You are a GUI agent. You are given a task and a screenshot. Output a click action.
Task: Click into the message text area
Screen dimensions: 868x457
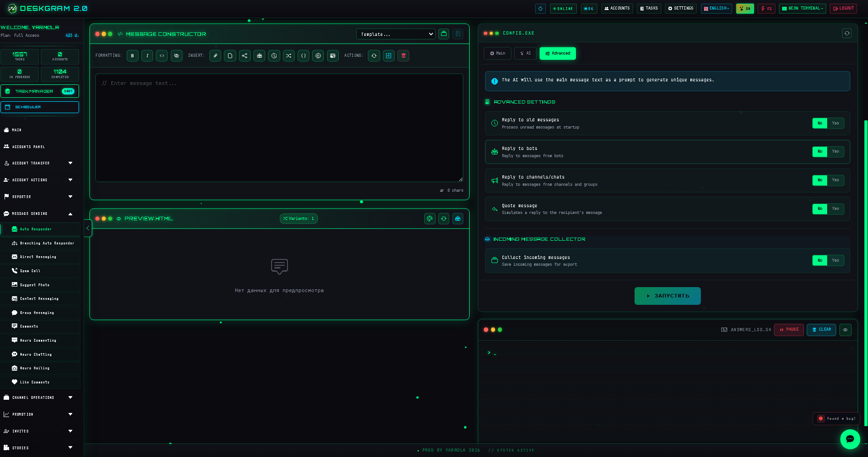point(279,128)
